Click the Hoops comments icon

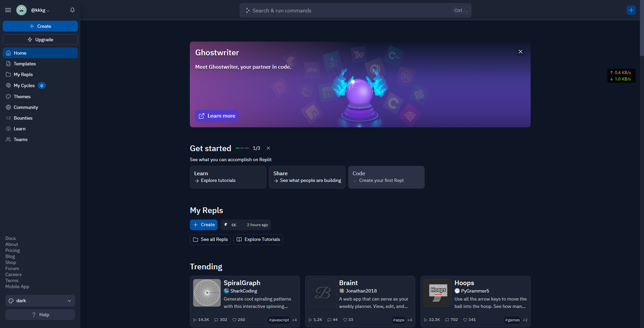tap(447, 320)
